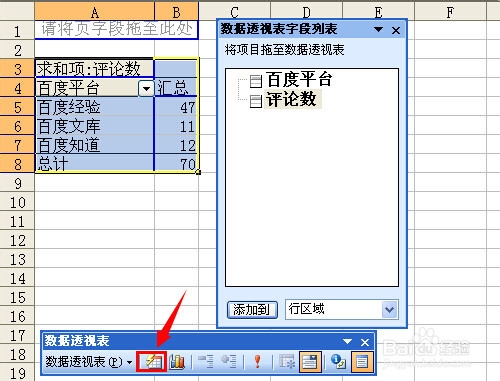Screen dimensions: 500x381
Task: Click the page field drop area in row 1
Action: tap(116, 30)
